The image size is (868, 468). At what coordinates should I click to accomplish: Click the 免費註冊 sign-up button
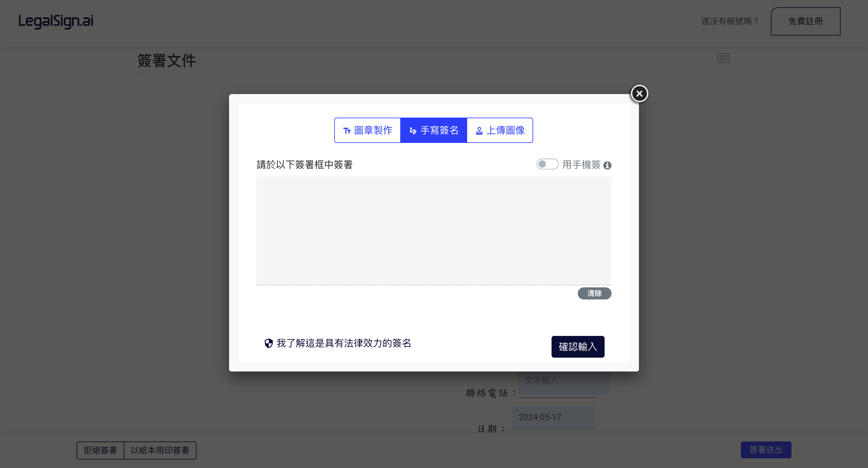805,21
